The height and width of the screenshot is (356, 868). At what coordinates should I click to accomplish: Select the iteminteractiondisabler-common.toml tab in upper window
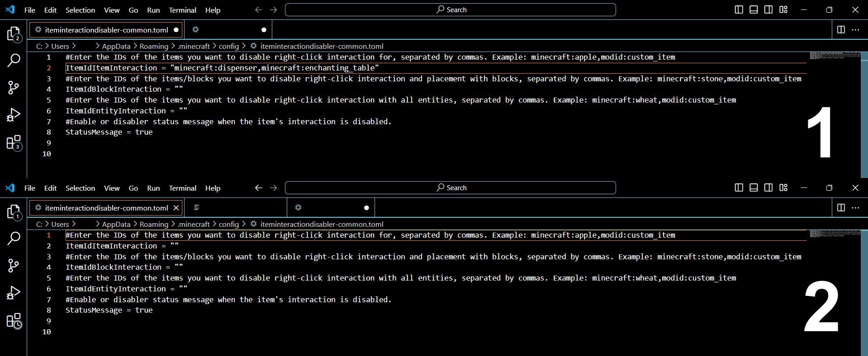pos(106,30)
